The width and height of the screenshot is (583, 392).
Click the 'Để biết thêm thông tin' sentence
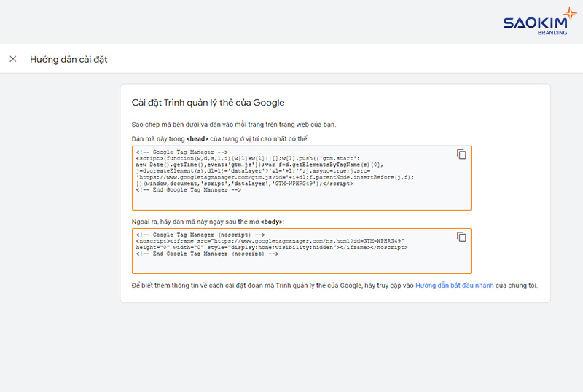[334, 286]
